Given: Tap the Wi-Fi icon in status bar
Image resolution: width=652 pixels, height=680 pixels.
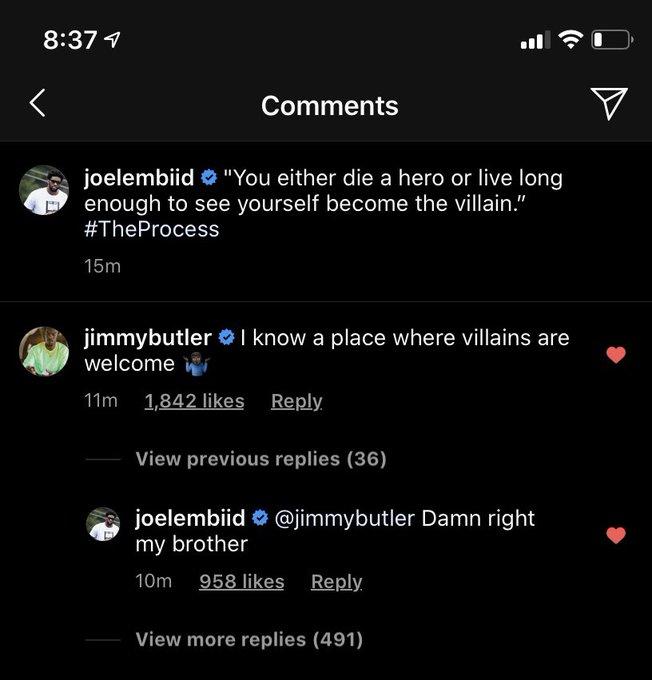Looking at the screenshot, I should [570, 40].
